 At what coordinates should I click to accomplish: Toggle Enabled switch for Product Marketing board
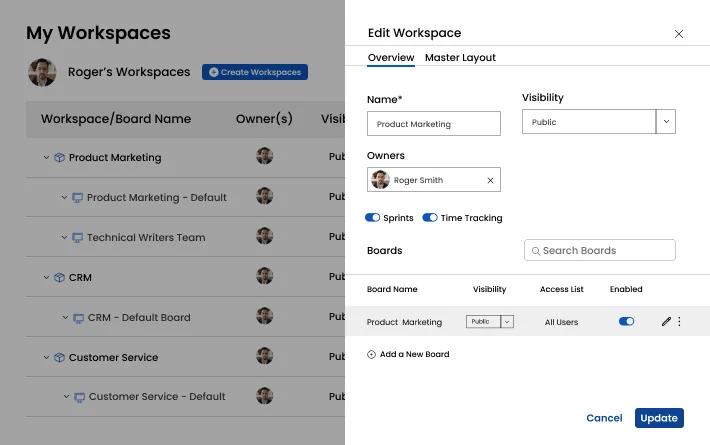(x=627, y=322)
